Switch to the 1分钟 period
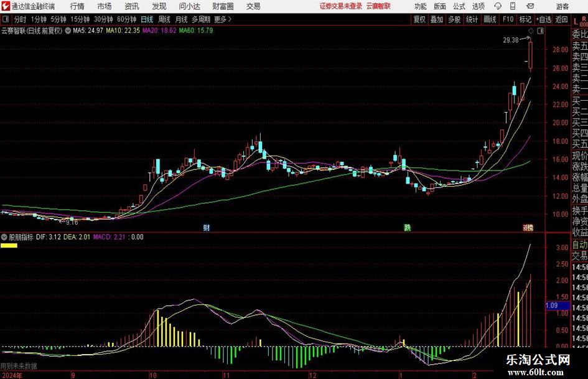Viewport: 588px width, 379px height. coord(39,19)
